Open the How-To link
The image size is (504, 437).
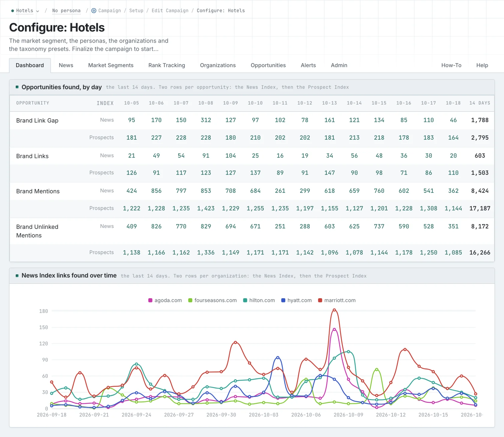pos(451,65)
